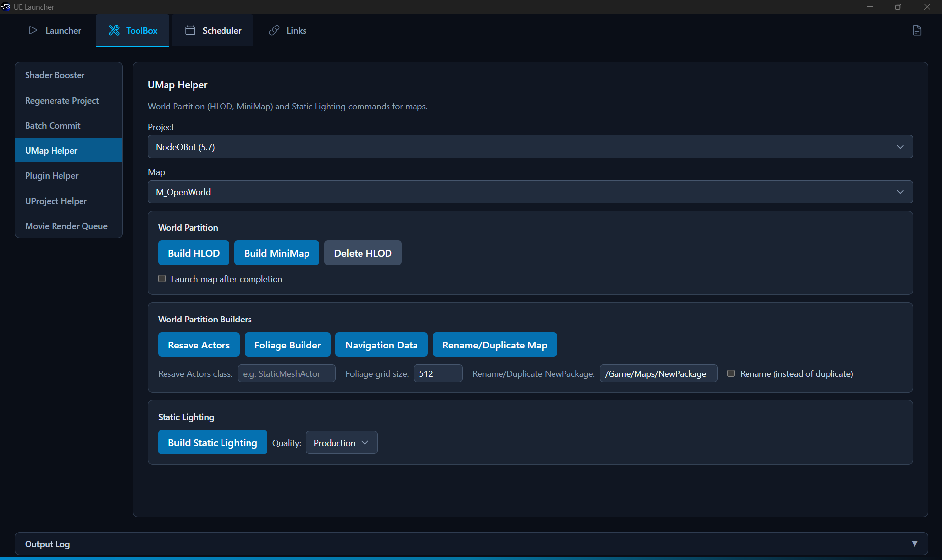The height and width of the screenshot is (560, 942).
Task: Open the log document icon at top right
Action: [916, 30]
